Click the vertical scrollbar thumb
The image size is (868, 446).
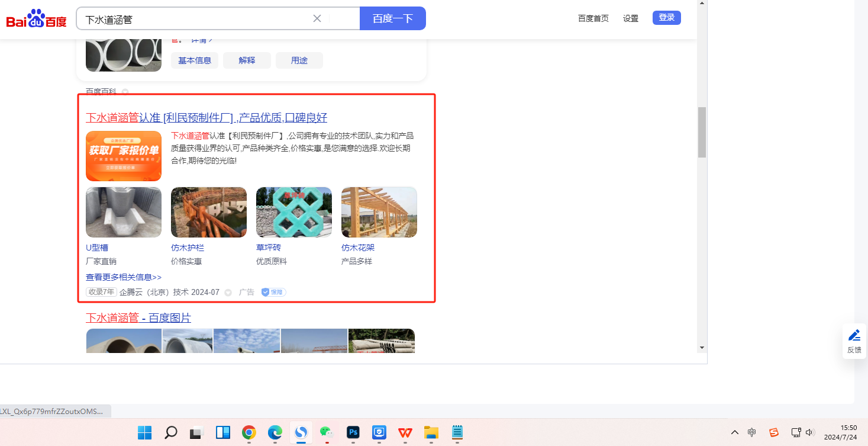(702, 132)
